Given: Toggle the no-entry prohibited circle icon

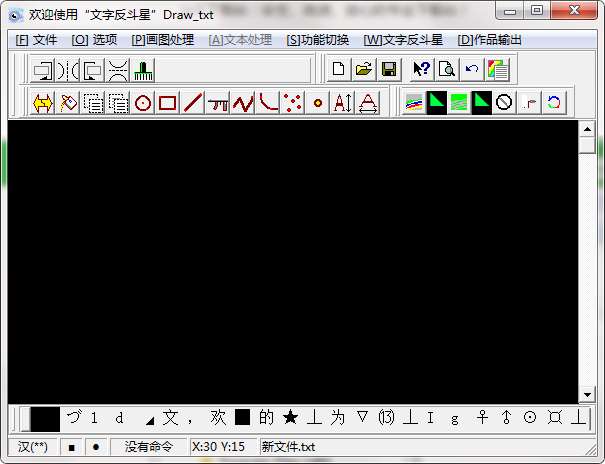Looking at the screenshot, I should pyautogui.click(x=504, y=103).
